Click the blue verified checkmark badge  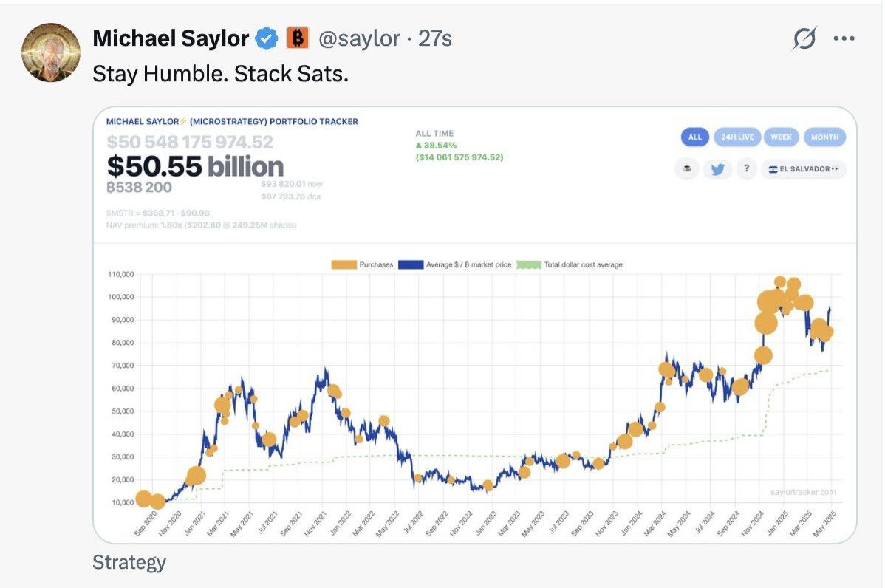(266, 38)
